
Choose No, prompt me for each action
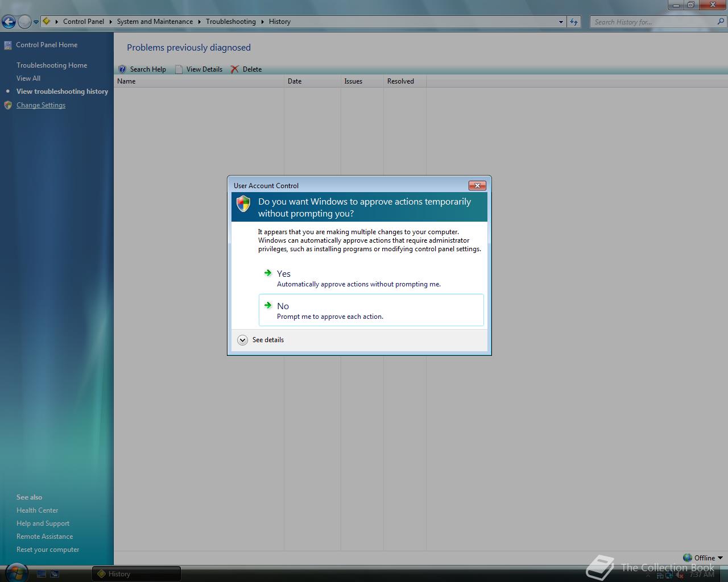371,310
